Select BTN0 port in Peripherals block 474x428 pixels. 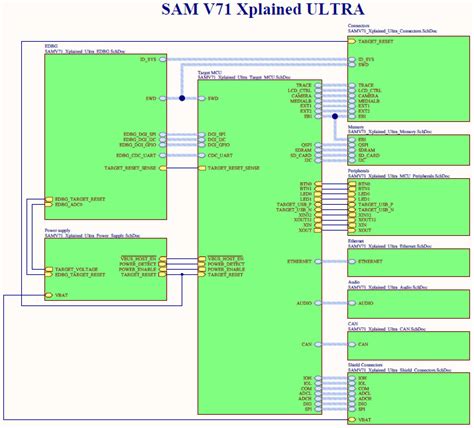click(352, 184)
